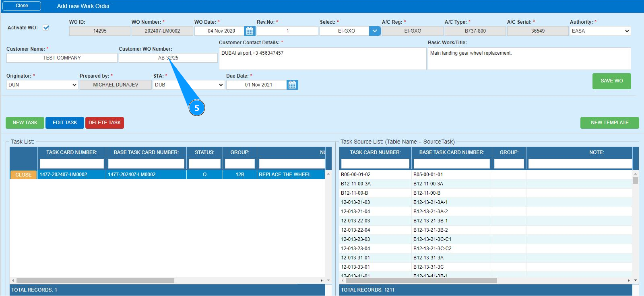Click Task List scroll left arrow
The height and width of the screenshot is (296, 644).
pyautogui.click(x=13, y=280)
